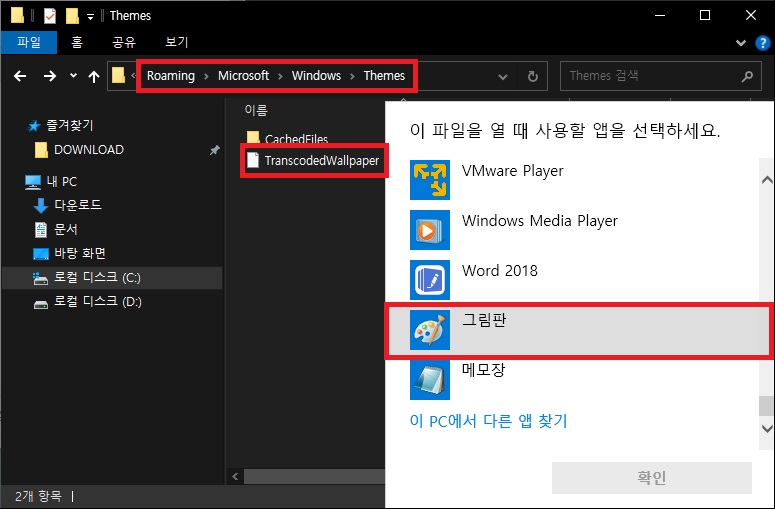
Task: Choose 메모장 from app list
Action: point(572,380)
